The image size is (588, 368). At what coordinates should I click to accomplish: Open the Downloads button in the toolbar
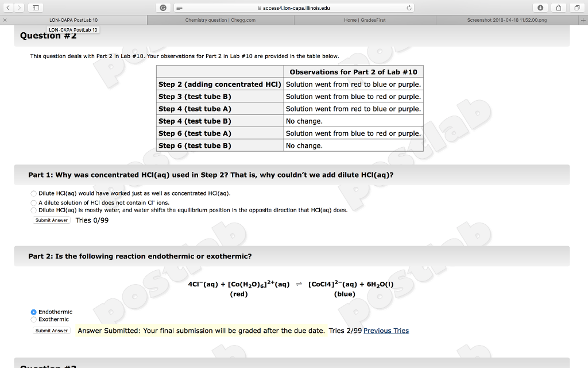(x=540, y=7)
